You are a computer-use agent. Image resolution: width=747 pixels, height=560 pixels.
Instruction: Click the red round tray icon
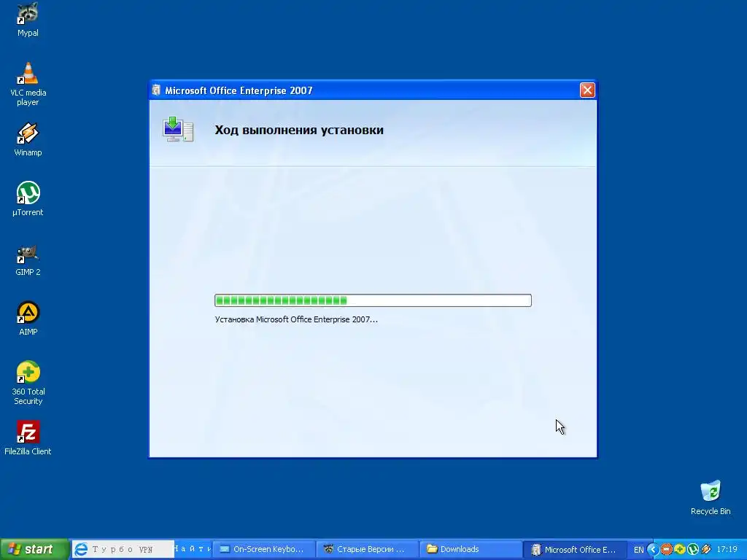point(666,550)
